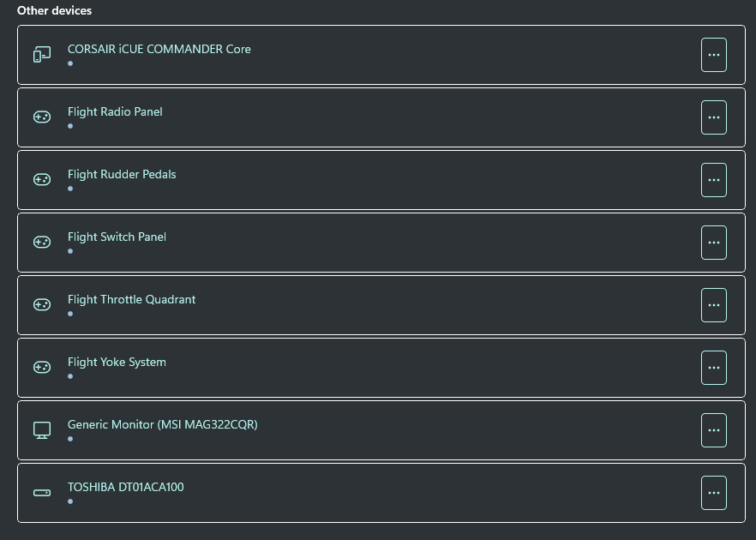The height and width of the screenshot is (540, 756).
Task: Select the Flight Yoke System device name
Action: 117,363
